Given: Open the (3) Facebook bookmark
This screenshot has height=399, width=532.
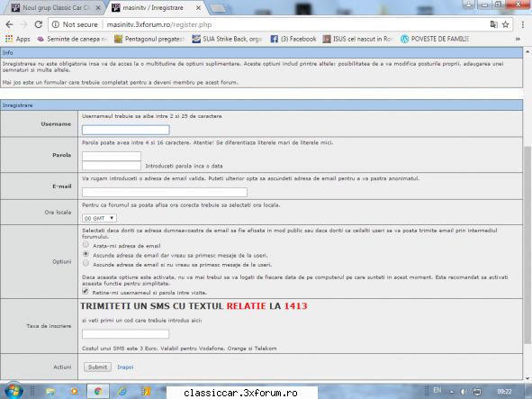Looking at the screenshot, I should (293, 39).
